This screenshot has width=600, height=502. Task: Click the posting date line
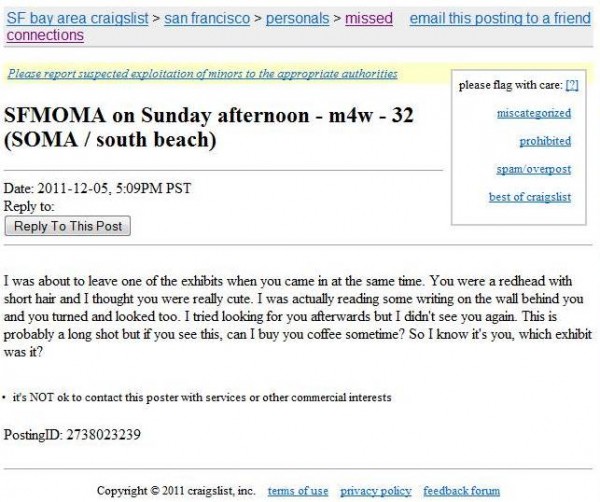click(97, 188)
